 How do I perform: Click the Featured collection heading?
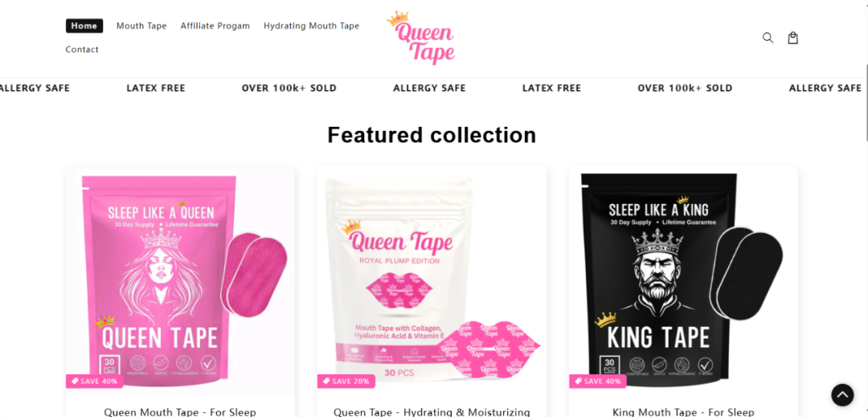432,135
